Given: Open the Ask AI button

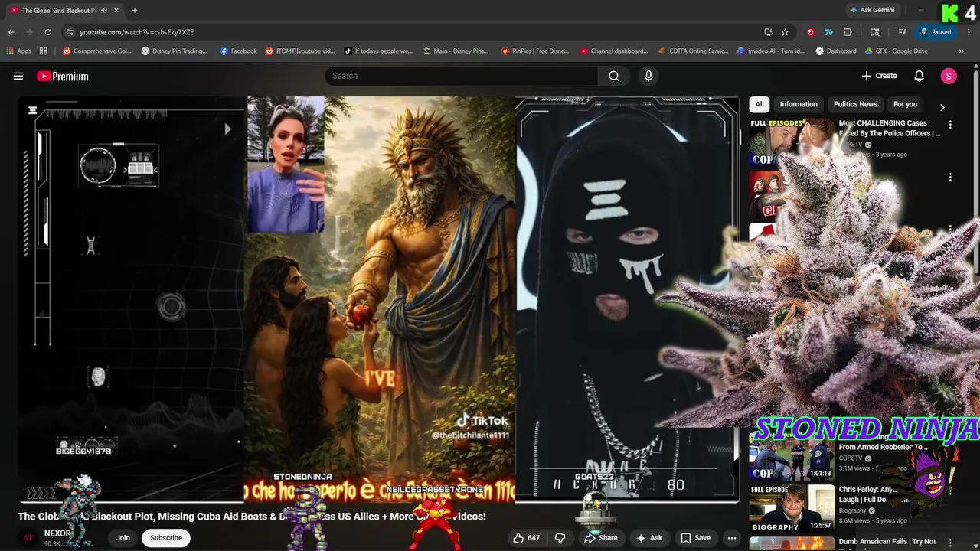Looking at the screenshot, I should click(x=649, y=538).
